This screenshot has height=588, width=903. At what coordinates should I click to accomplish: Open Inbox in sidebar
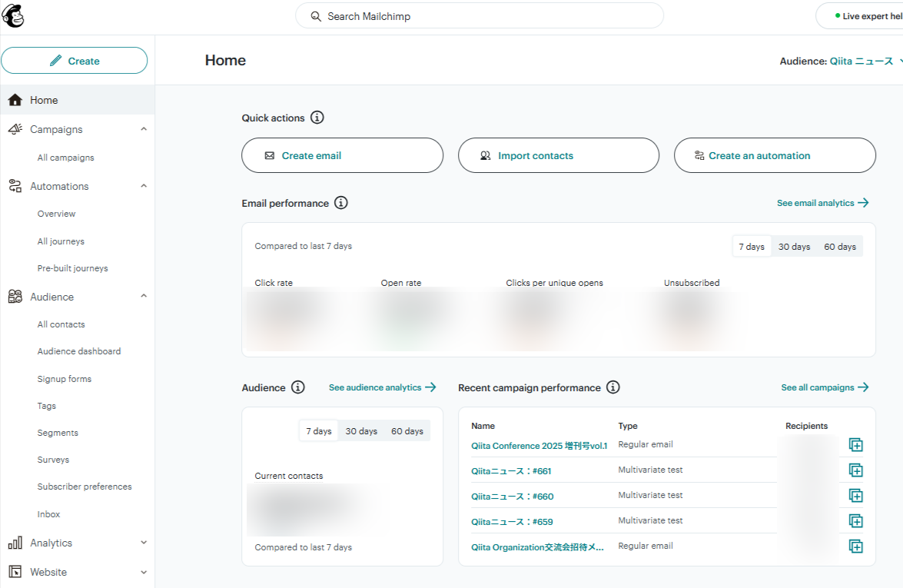coord(48,514)
